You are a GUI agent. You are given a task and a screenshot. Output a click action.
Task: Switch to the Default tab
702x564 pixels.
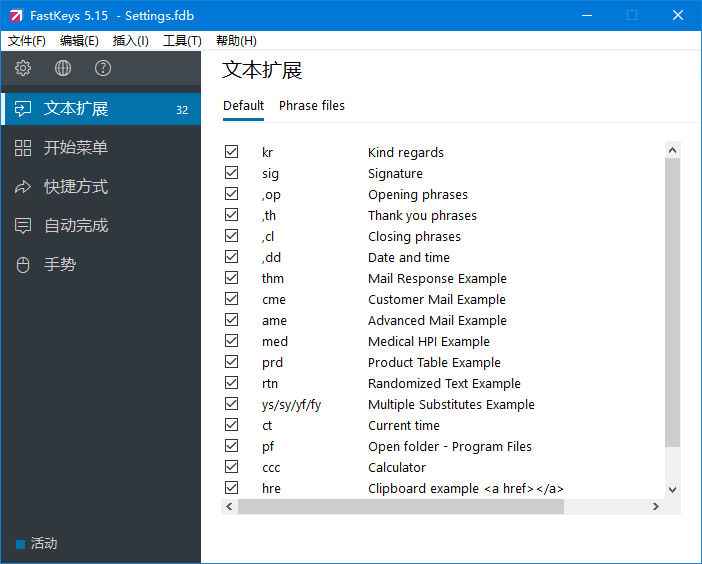[244, 106]
